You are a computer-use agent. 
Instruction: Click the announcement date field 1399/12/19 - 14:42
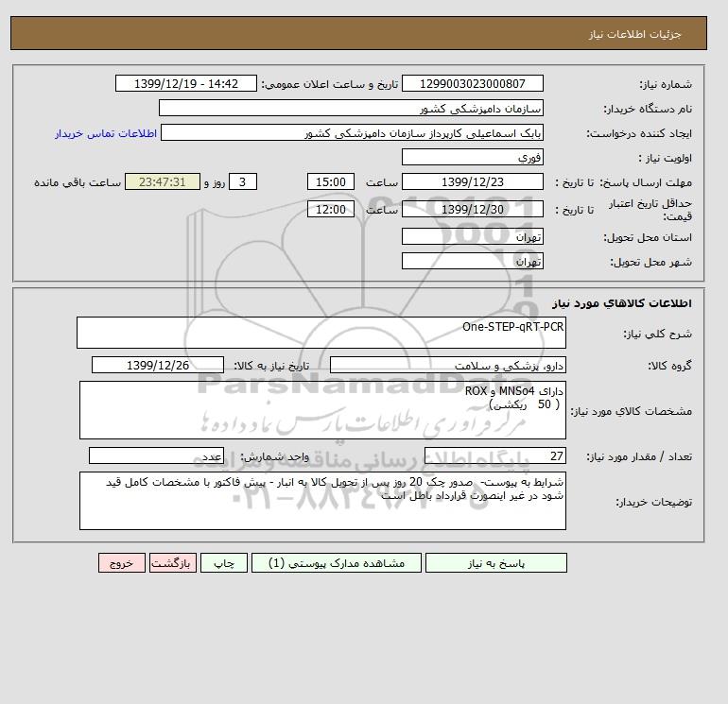185,83
